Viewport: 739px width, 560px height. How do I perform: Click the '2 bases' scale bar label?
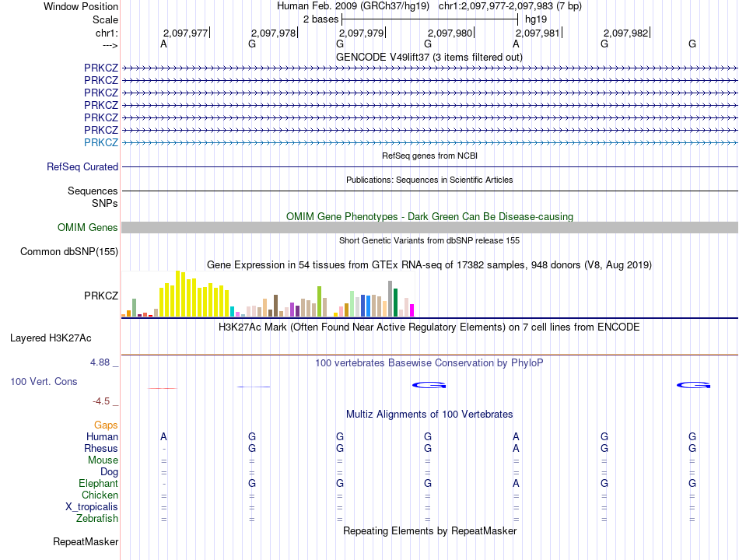pos(320,19)
